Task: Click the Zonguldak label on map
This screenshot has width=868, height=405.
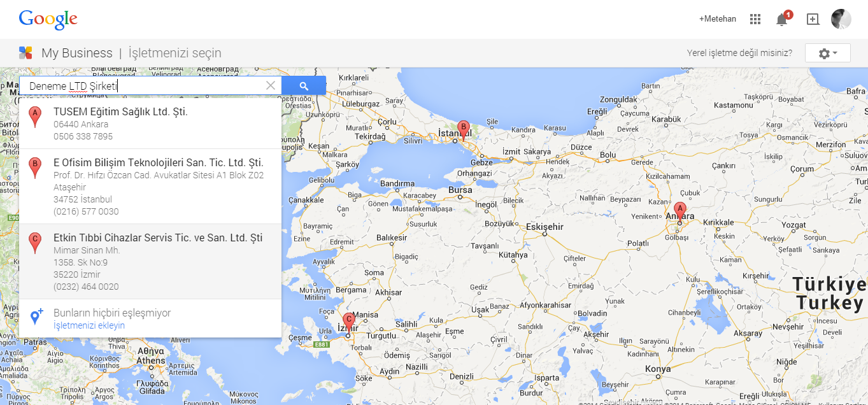Action: click(618, 99)
